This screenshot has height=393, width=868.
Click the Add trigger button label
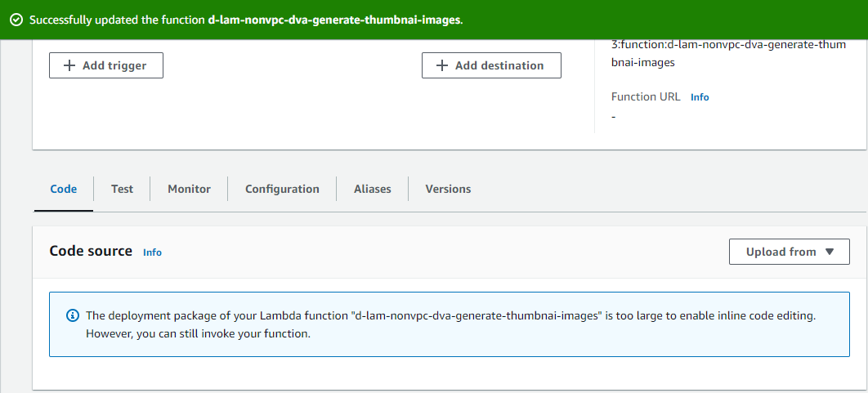(115, 65)
